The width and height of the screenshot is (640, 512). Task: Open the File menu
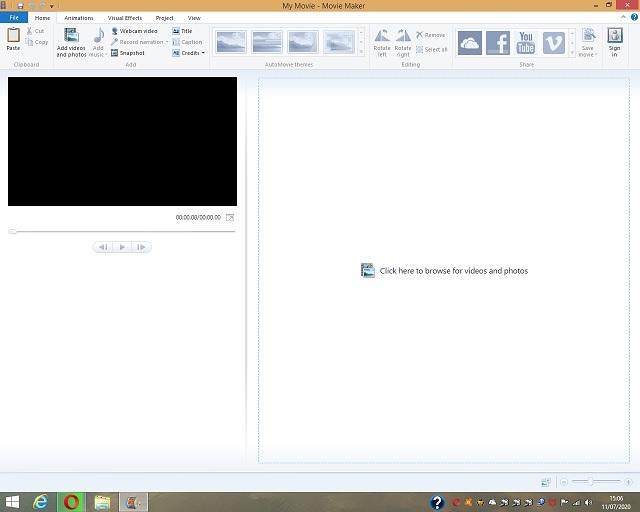14,18
